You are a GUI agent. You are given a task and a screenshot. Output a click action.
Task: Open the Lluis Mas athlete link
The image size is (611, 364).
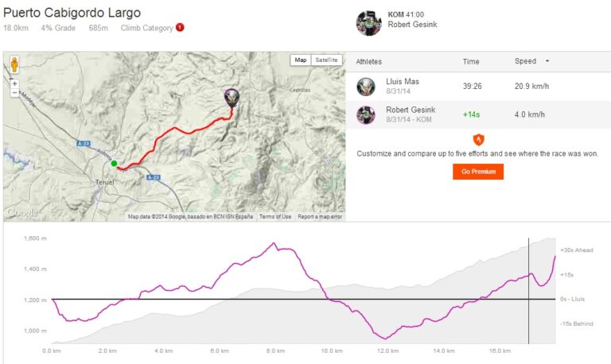[402, 81]
